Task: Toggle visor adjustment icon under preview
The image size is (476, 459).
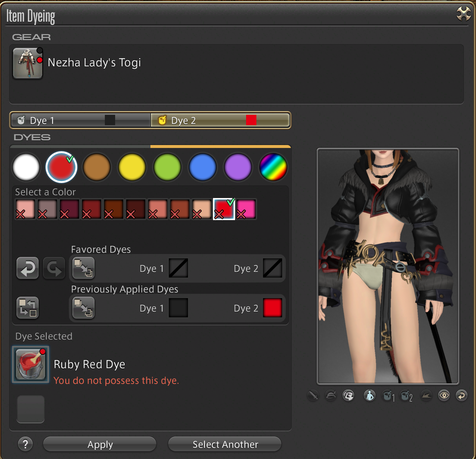Action: click(x=348, y=396)
